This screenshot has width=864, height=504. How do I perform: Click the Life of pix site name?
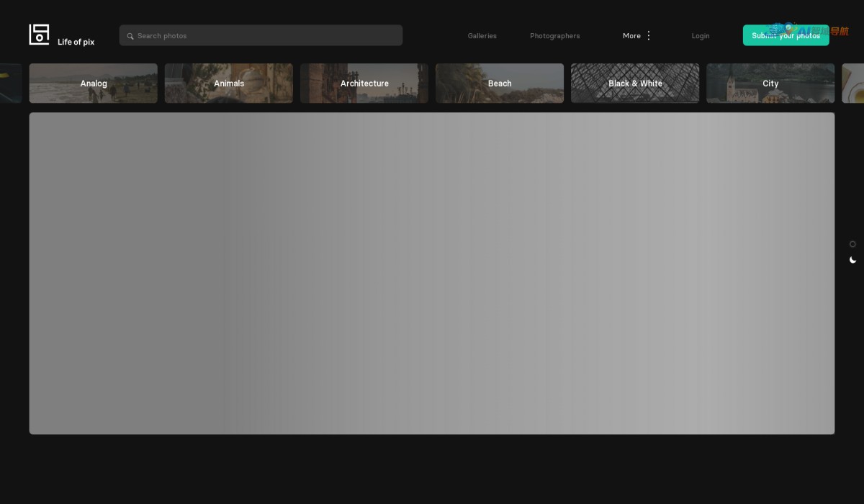click(x=76, y=42)
